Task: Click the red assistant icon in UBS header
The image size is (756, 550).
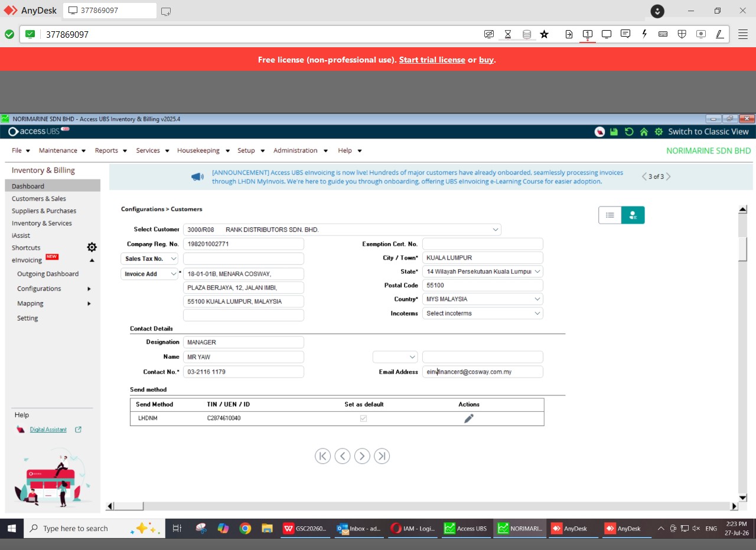Action: pos(599,132)
